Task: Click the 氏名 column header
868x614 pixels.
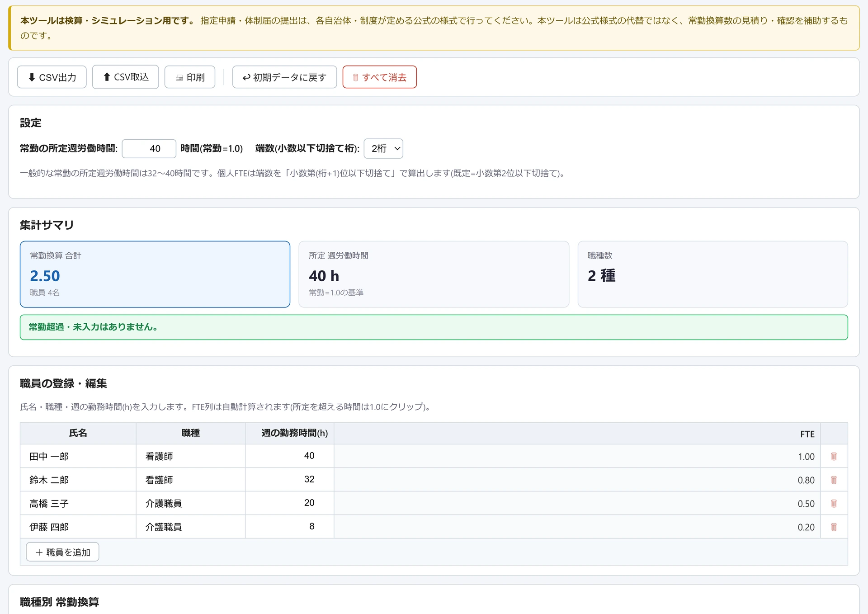Action: pos(78,433)
